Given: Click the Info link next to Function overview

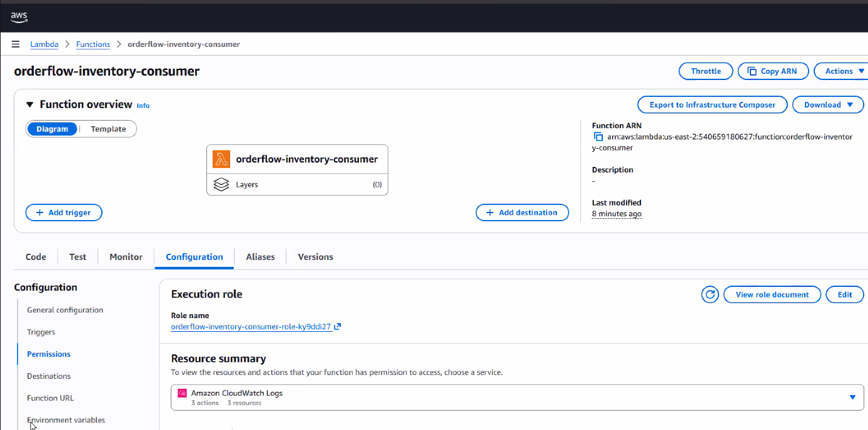Looking at the screenshot, I should click(143, 106).
